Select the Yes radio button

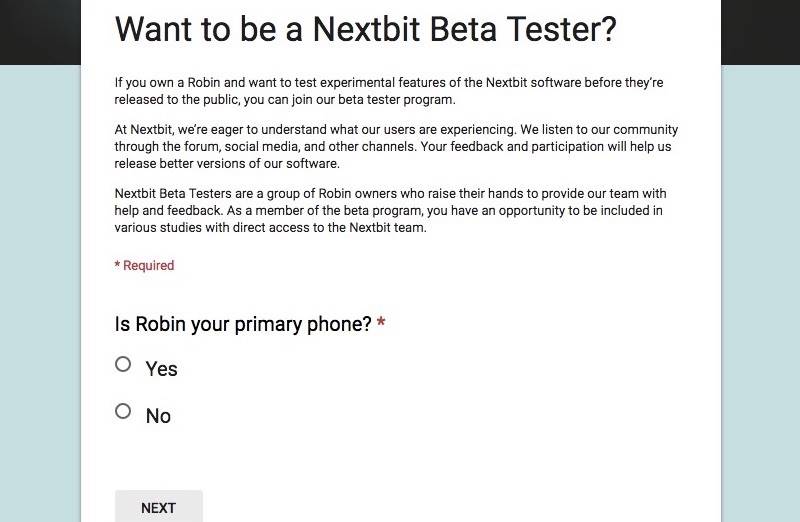[123, 364]
